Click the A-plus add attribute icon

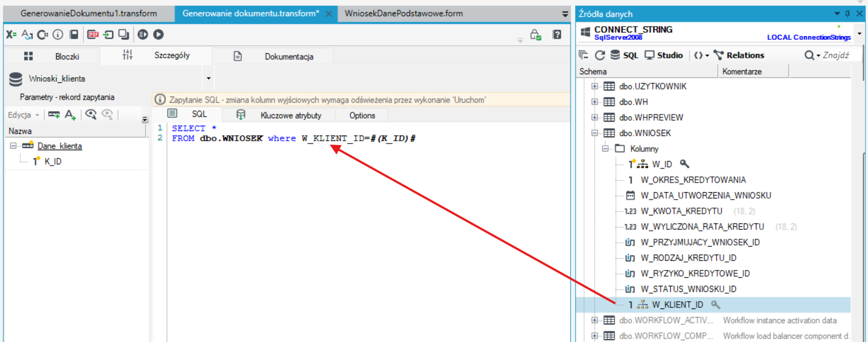click(70, 115)
